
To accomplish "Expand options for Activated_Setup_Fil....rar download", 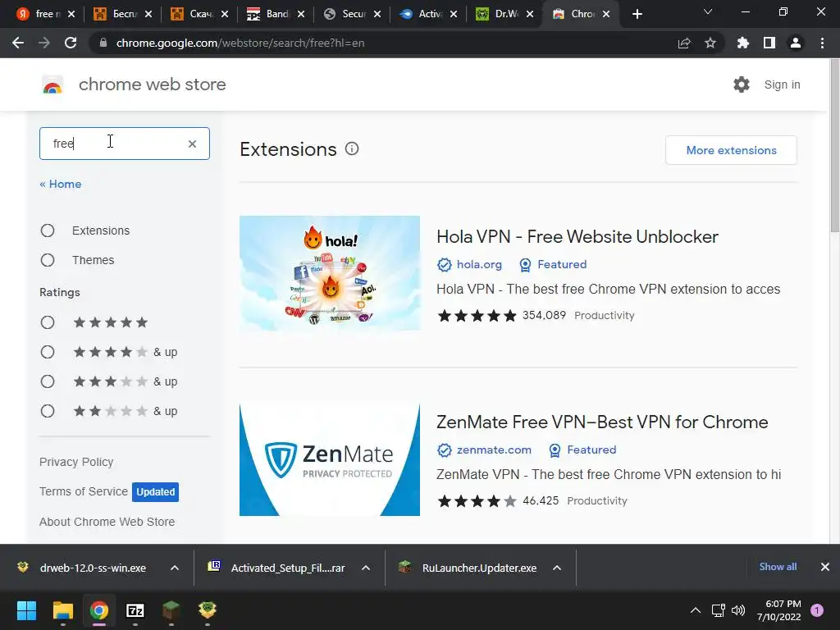I will tap(366, 568).
